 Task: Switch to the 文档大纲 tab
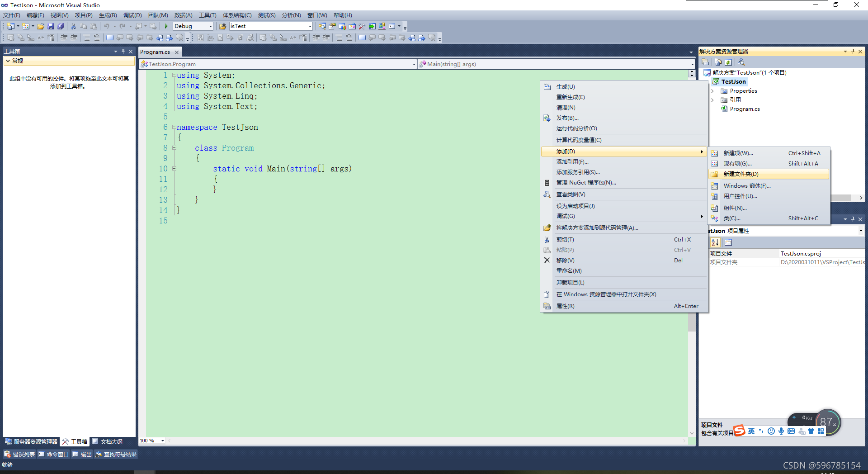pos(107,441)
